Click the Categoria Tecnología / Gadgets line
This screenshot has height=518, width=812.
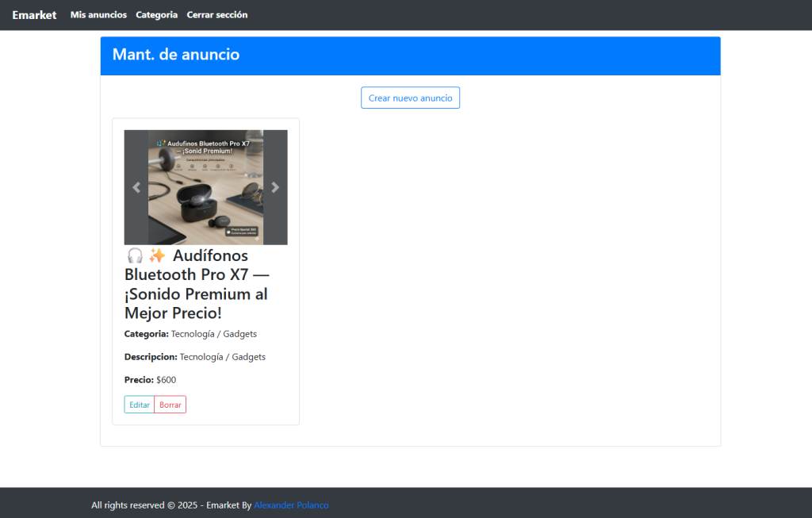click(190, 334)
